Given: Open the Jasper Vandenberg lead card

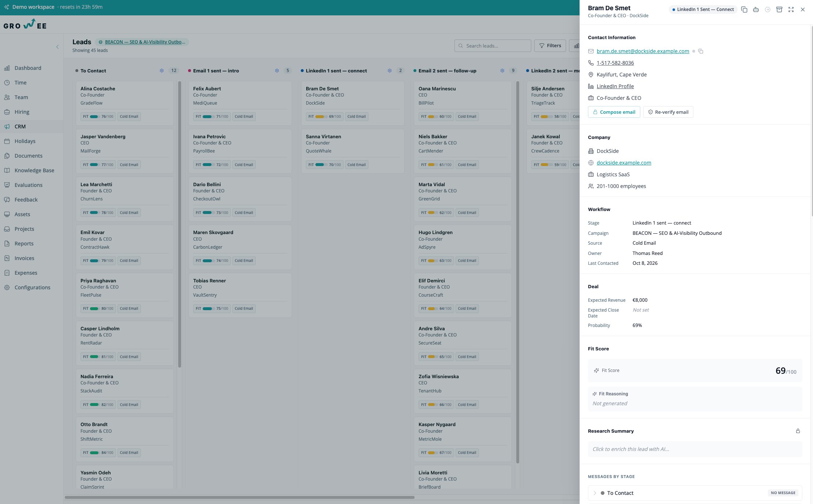Looking at the screenshot, I should click(124, 151).
